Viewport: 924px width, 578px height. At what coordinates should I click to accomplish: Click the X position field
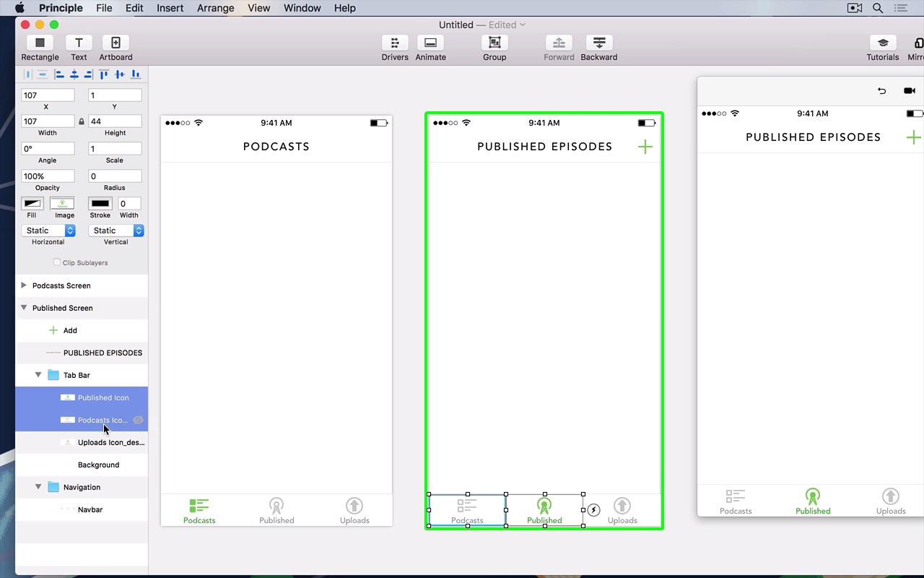48,95
